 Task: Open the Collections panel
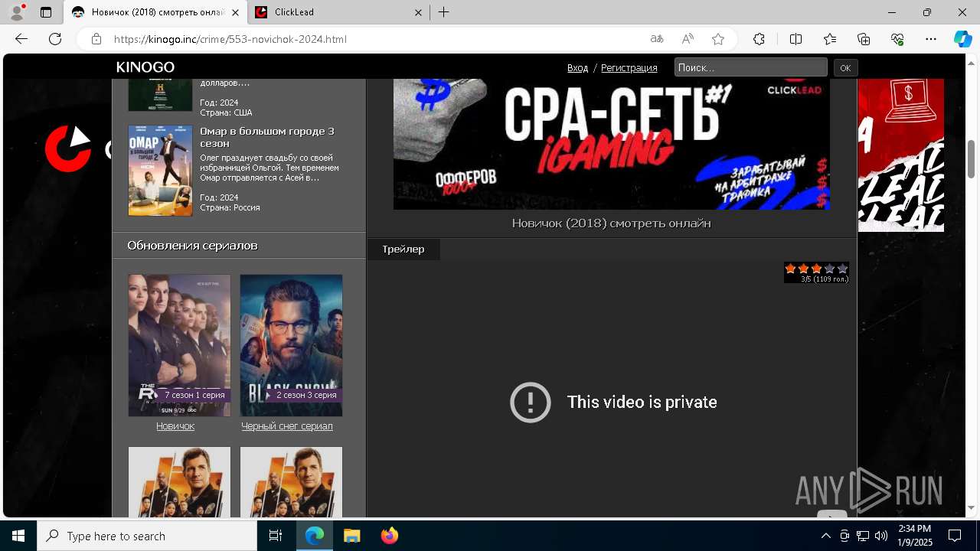[864, 39]
